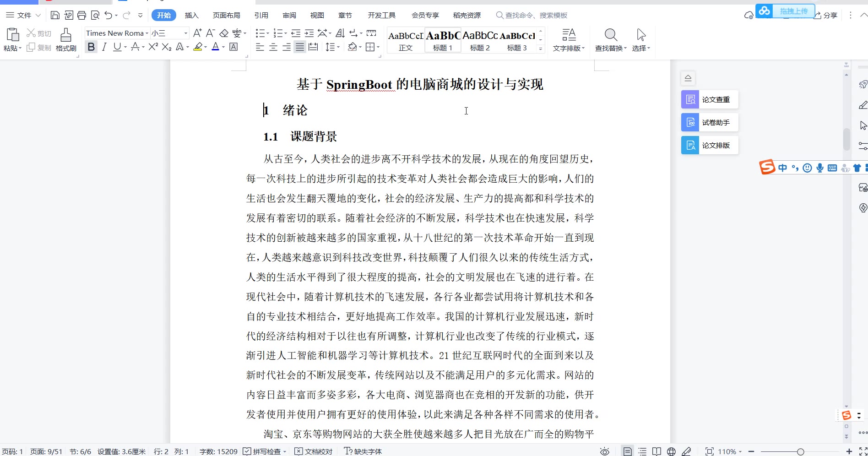The width and height of the screenshot is (868, 456).
Task: Toggle Bold formatting
Action: pyautogui.click(x=91, y=47)
